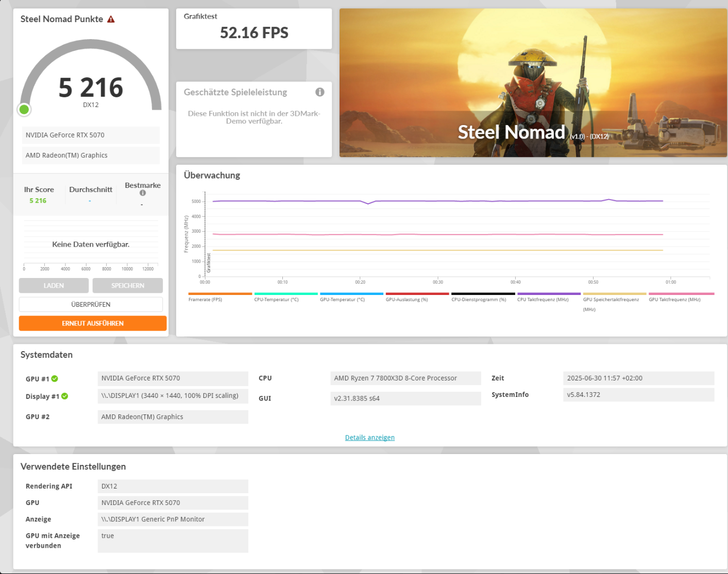
Task: Toggle Framerate (FPS) legend swatch
Action: pyautogui.click(x=220, y=294)
